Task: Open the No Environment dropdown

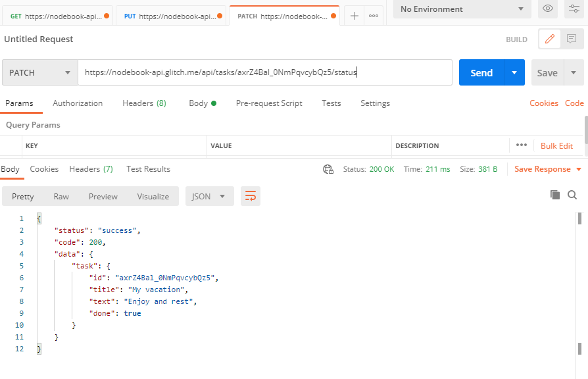Action: point(462,9)
